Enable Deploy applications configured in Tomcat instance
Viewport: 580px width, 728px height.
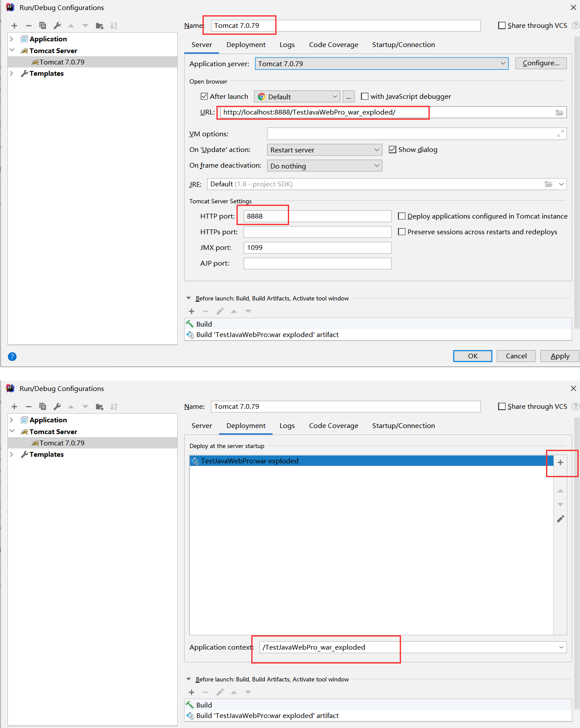click(x=402, y=216)
